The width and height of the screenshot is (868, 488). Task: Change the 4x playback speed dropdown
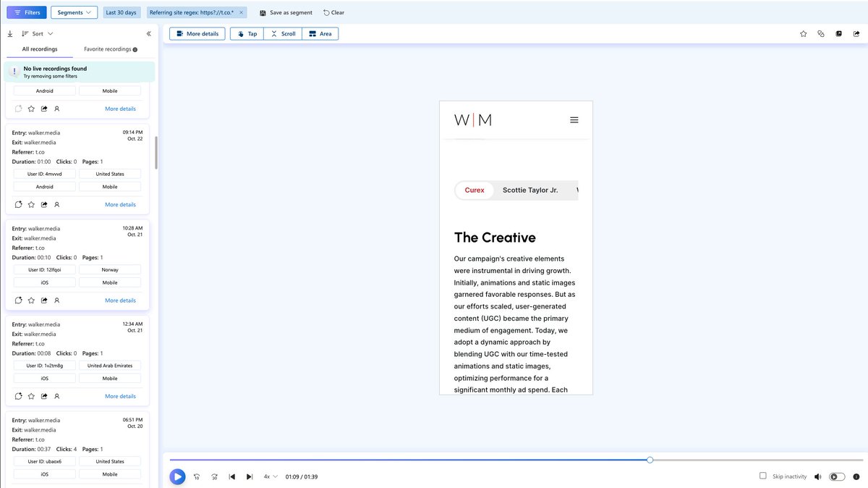[x=271, y=476]
